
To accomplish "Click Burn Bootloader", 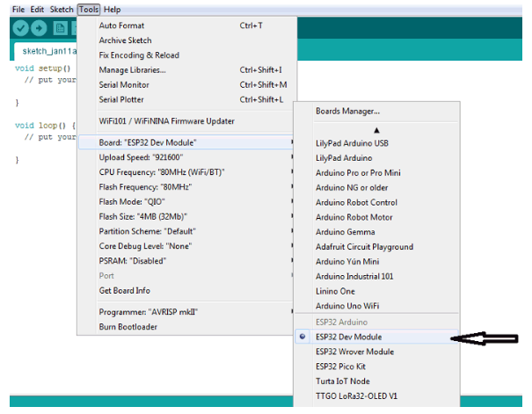I will tap(128, 327).
